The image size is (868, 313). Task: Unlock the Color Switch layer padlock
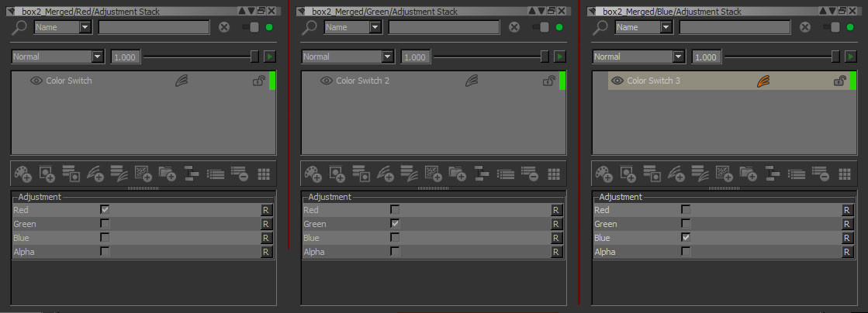point(258,81)
